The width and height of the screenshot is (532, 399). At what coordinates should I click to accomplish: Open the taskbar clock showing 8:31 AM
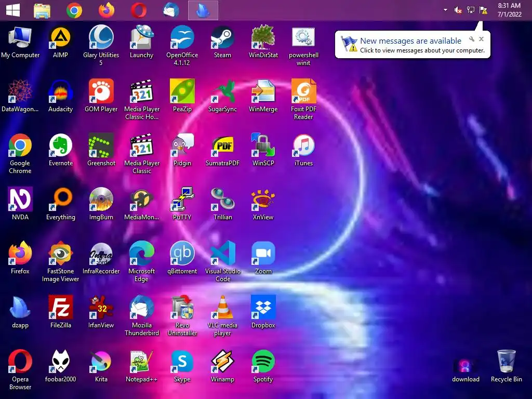pos(509,10)
